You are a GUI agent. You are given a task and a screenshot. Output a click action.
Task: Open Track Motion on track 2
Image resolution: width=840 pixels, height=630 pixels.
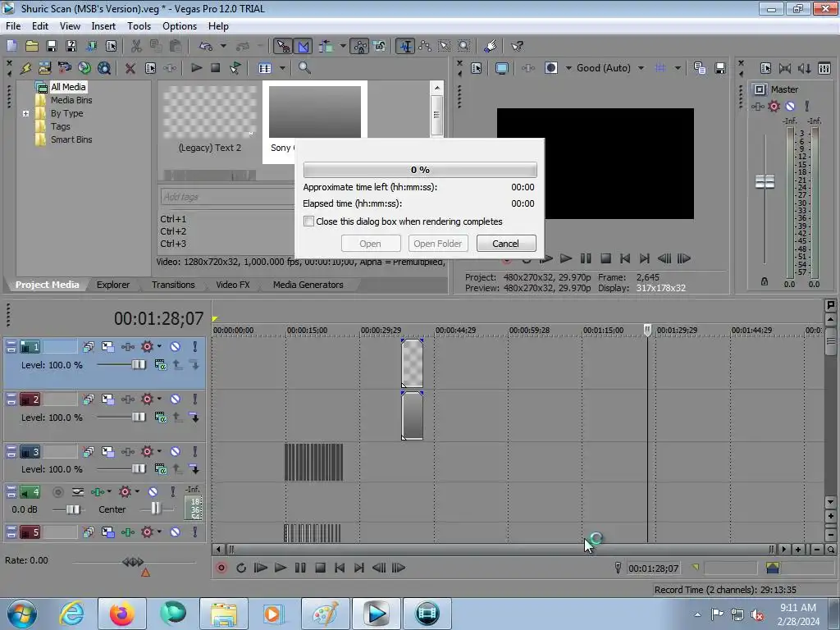[x=107, y=399]
